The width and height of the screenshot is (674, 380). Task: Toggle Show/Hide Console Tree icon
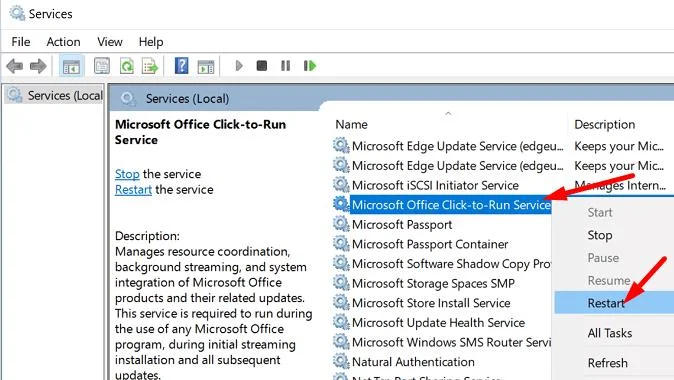[71, 66]
